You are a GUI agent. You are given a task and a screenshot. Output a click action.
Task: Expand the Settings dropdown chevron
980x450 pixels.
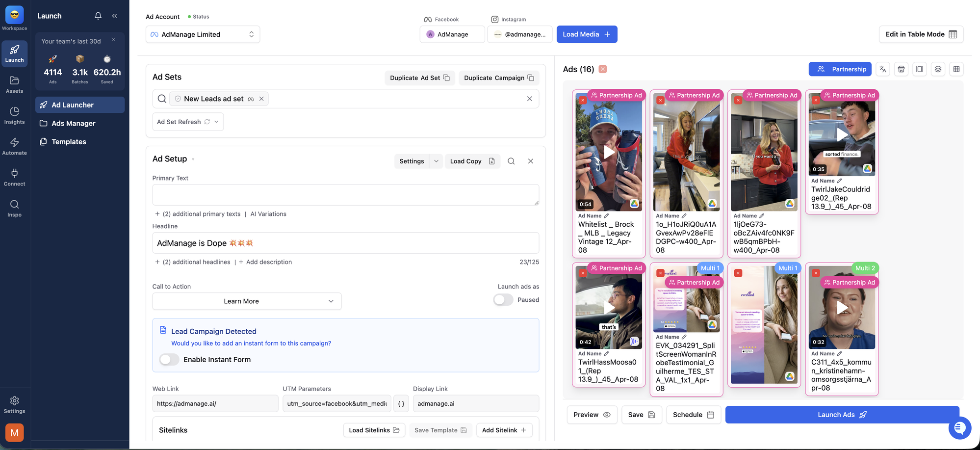pyautogui.click(x=436, y=161)
